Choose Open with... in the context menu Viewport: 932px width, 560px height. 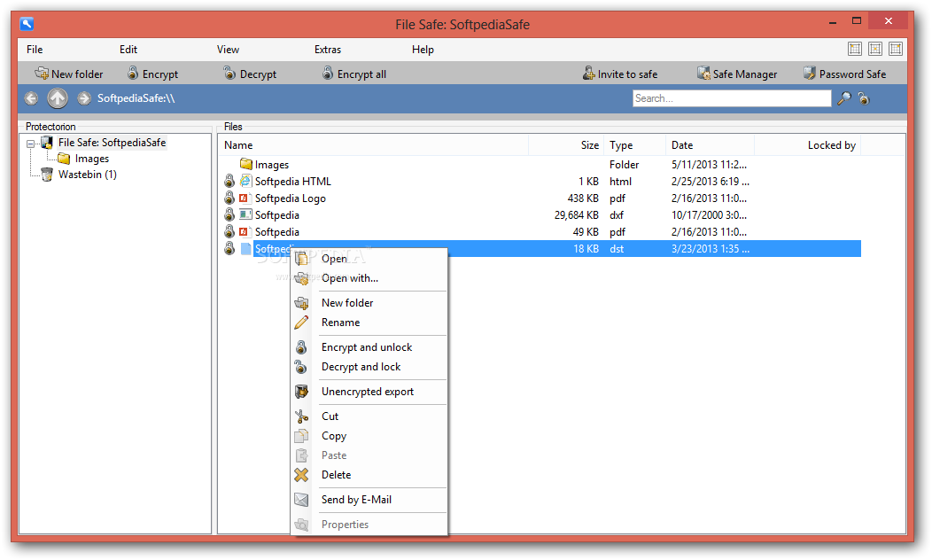pyautogui.click(x=369, y=278)
